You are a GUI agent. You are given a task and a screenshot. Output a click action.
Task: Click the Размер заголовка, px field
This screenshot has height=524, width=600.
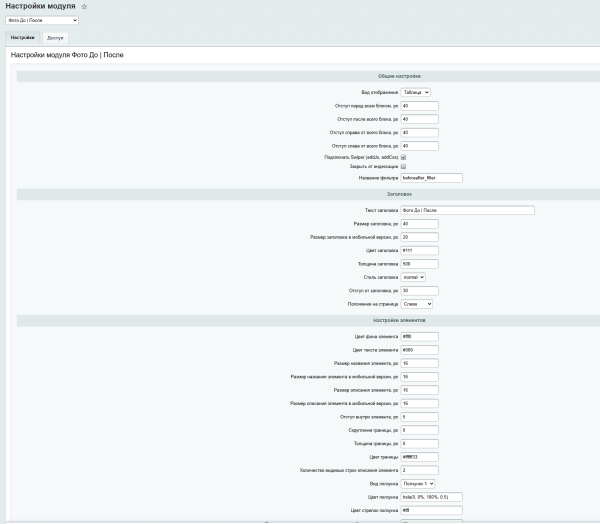(x=419, y=224)
